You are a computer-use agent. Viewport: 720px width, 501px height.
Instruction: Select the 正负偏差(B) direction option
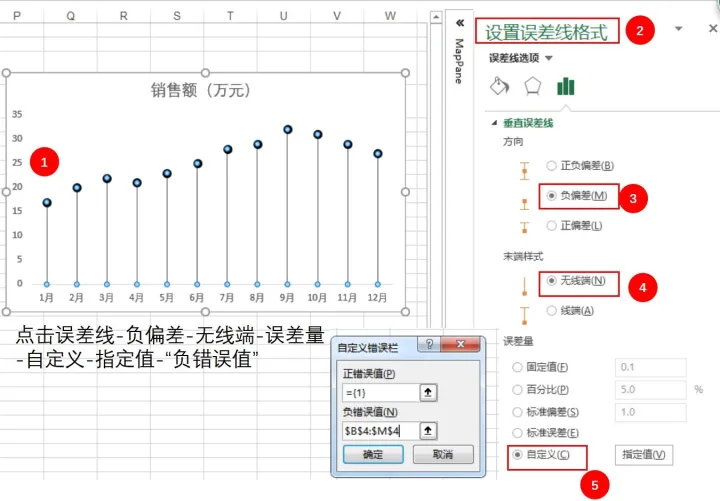coord(580,165)
